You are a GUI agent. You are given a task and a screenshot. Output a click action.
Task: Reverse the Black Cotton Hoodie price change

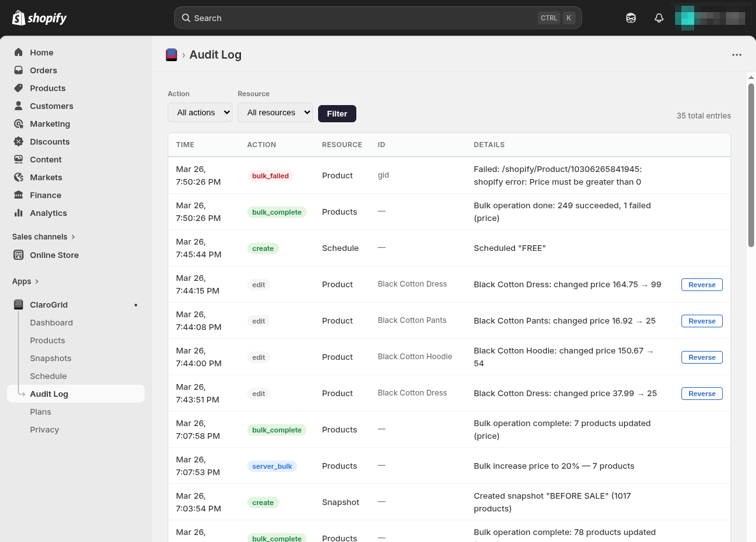[x=701, y=357]
